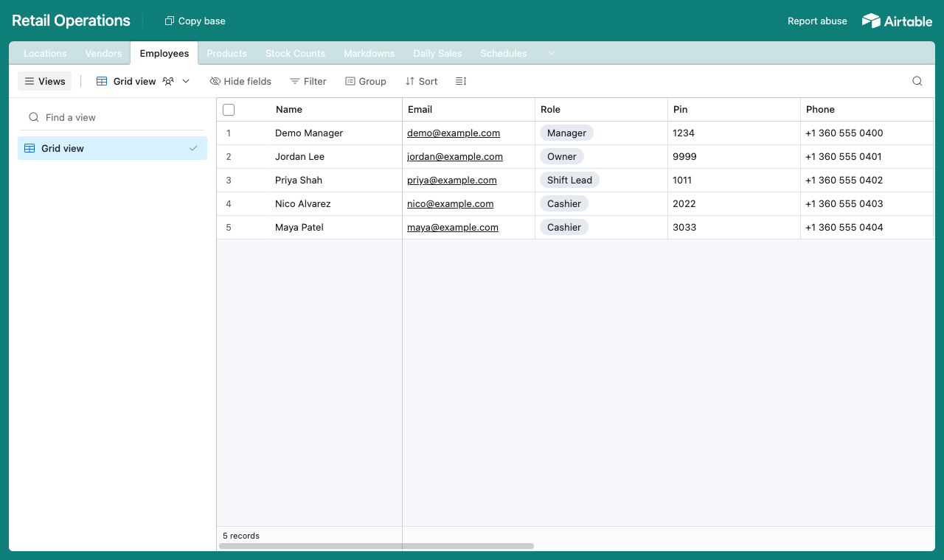Expand the more tables chevron

point(551,53)
